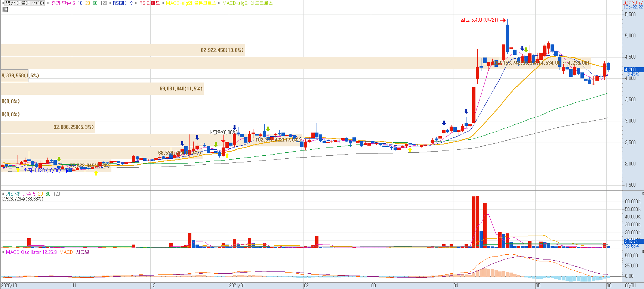Screen dimensions: 644x289
Task: Click the RSI과매수 signal label
Action: tap(123, 3)
